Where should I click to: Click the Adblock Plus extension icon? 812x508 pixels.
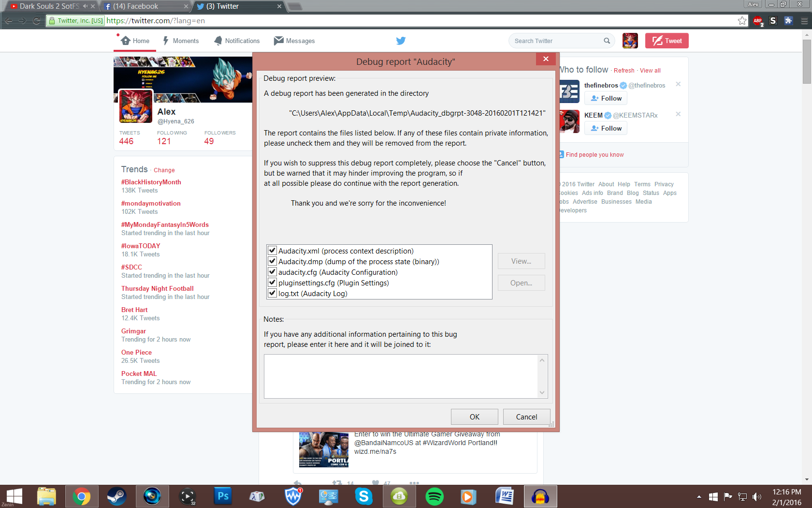(757, 21)
